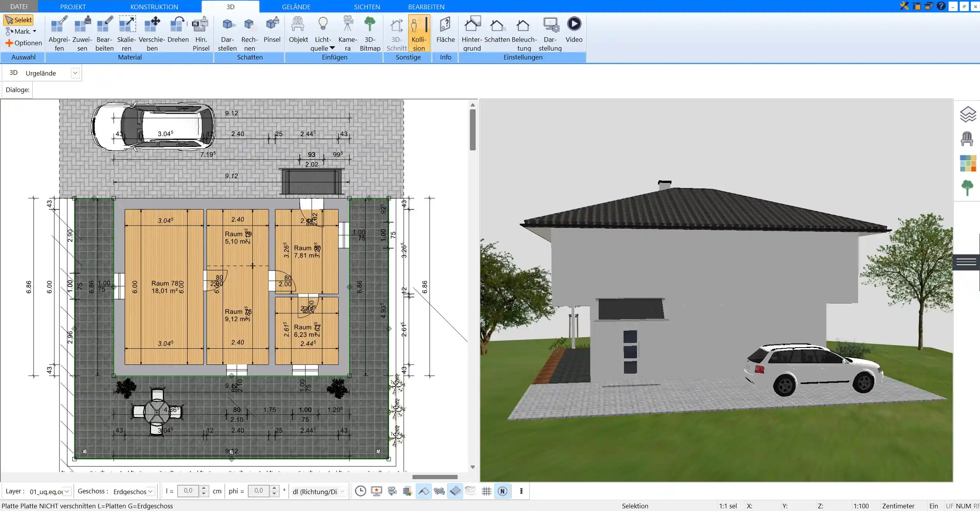Open the Bearbeiten material edit tool
The image size is (980, 511).
click(104, 33)
